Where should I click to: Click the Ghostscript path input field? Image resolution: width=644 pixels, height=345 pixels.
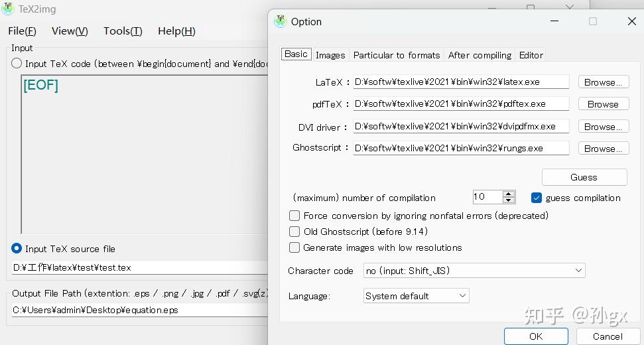[x=461, y=148]
